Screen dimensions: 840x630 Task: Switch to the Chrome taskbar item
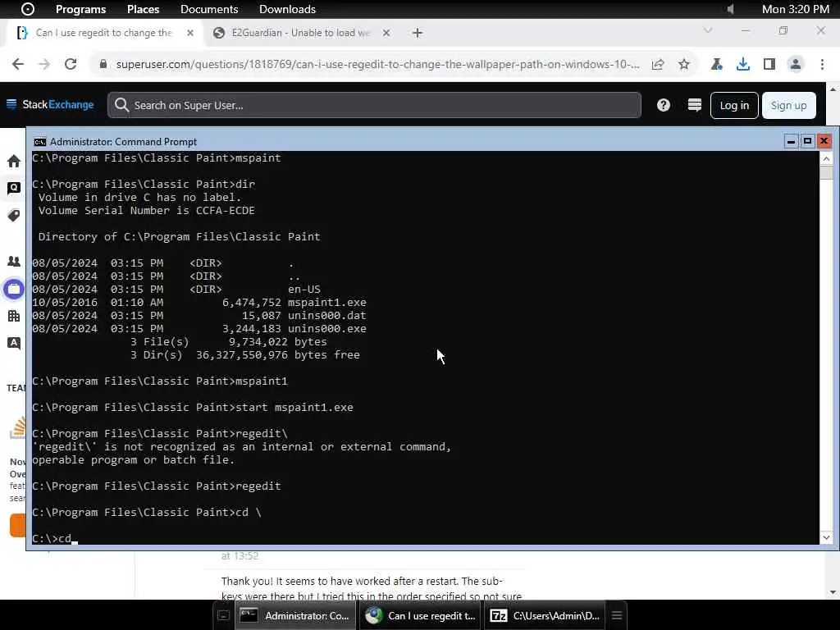point(421,615)
